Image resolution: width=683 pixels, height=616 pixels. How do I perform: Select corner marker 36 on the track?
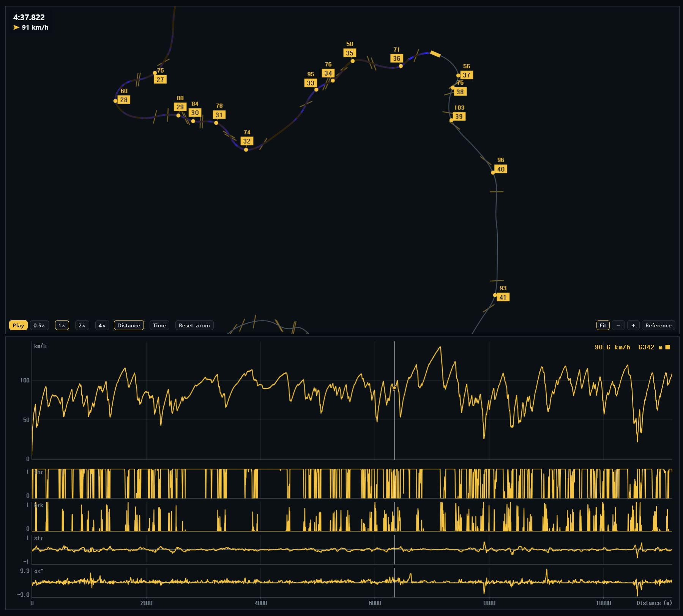(396, 58)
